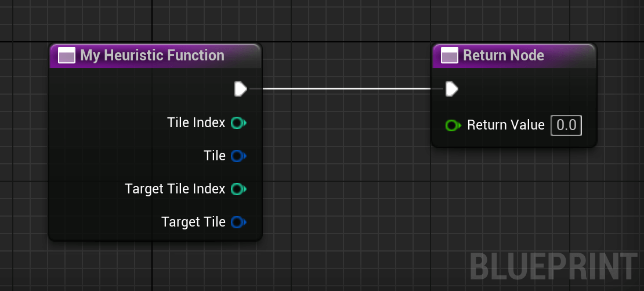Screen dimensions: 644x291
Task: Click the Target Tile Index pin label
Action: pos(175,189)
